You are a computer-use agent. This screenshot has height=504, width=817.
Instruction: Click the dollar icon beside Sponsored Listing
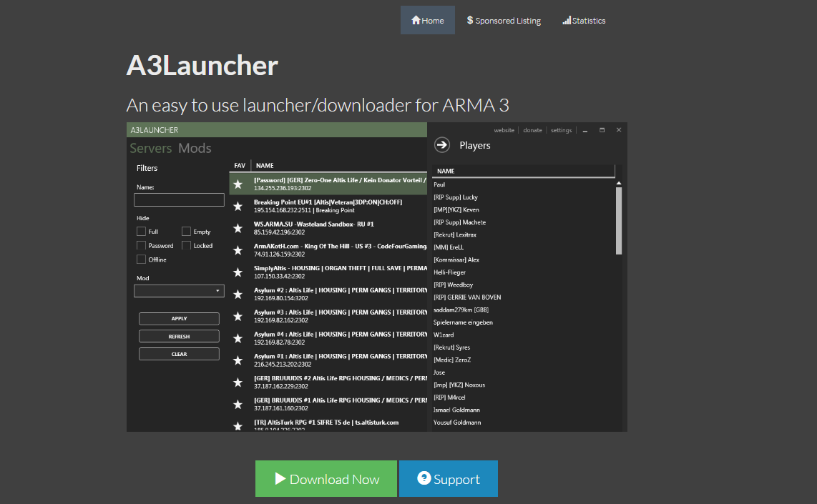point(470,20)
